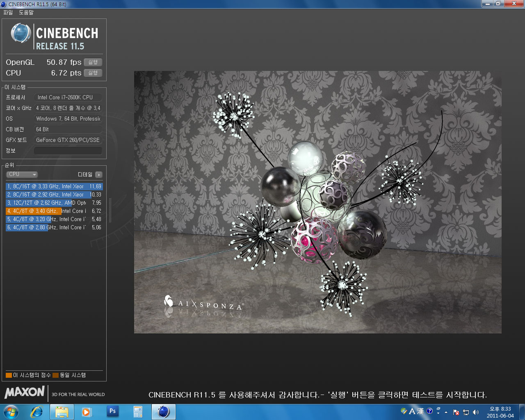Open the media player taskbar icon
The image size is (525, 420).
pos(86,412)
